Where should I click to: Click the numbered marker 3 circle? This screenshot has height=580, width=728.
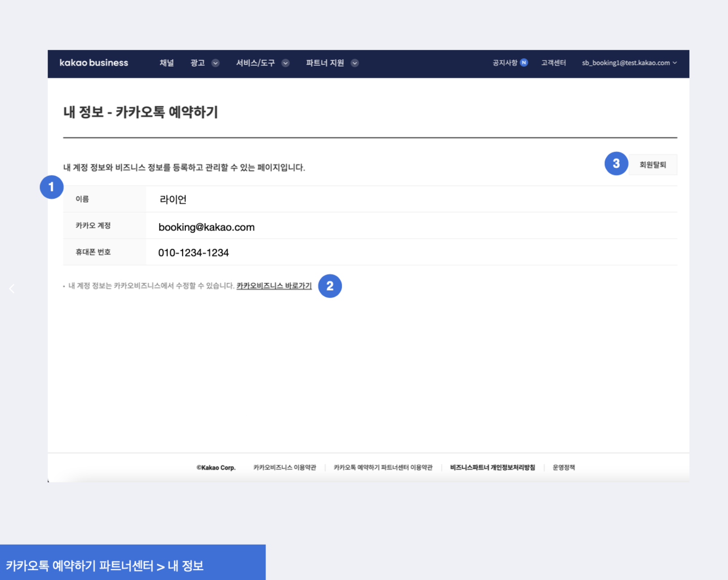tap(616, 164)
